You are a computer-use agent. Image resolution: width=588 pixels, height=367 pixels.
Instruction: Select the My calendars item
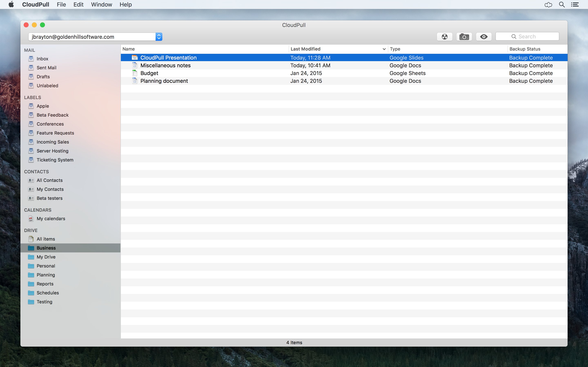pyautogui.click(x=51, y=218)
